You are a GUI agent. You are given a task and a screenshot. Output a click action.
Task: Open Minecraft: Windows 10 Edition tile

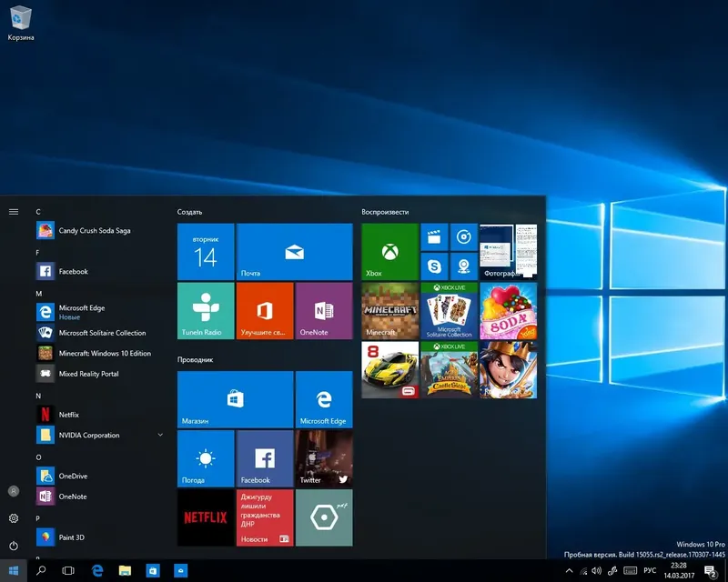[100, 353]
